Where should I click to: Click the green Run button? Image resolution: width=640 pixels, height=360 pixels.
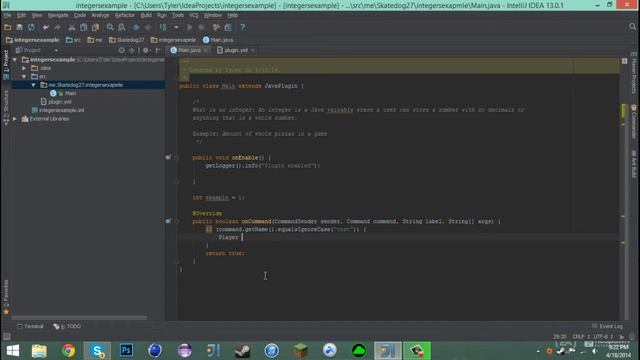(189, 27)
